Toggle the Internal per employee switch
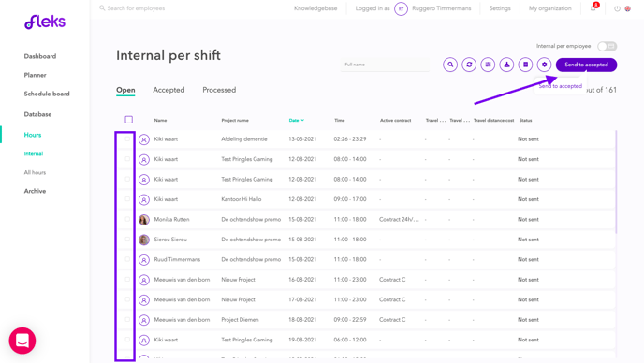 tap(607, 46)
